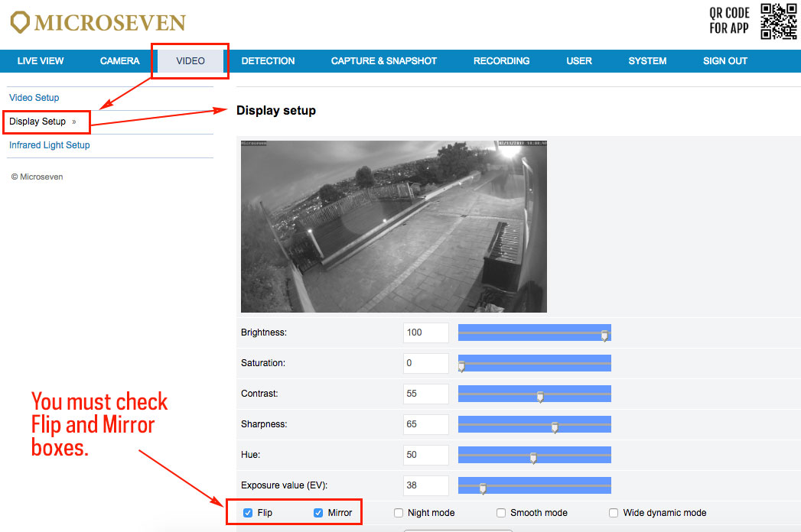Open Video Setup in the sidebar
This screenshot has height=532, width=801.
coord(34,98)
